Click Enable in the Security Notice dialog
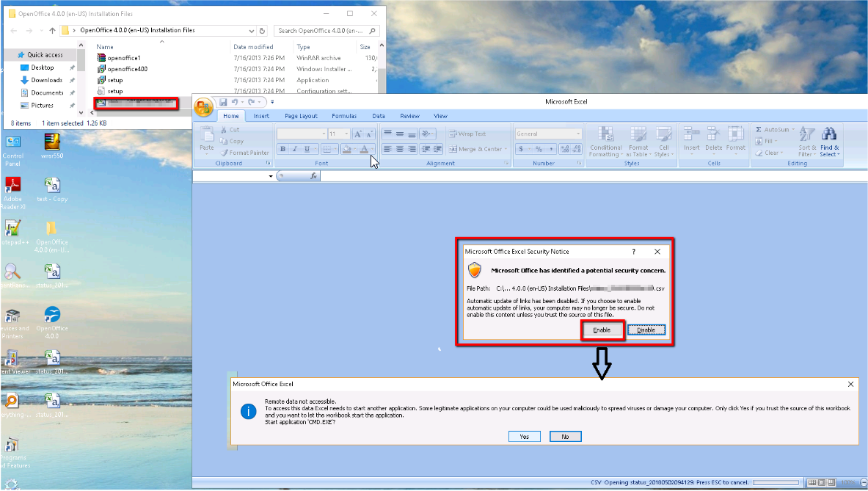The image size is (868, 491). (x=602, y=330)
